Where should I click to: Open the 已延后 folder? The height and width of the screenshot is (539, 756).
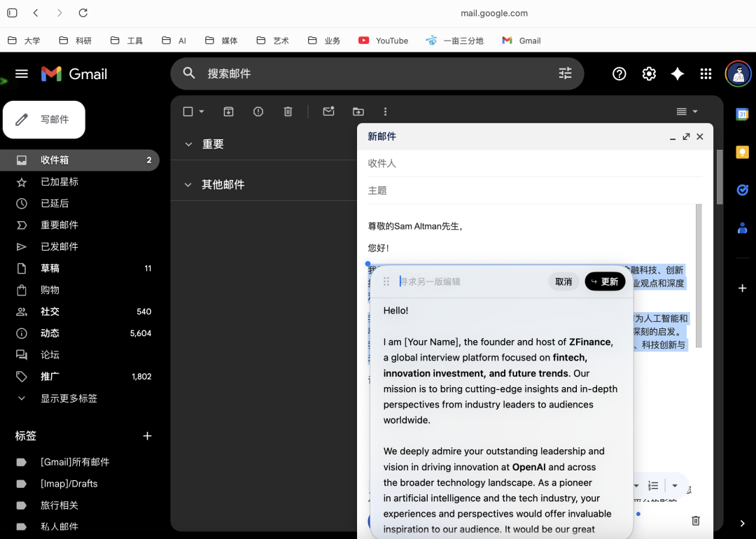tap(80, 204)
